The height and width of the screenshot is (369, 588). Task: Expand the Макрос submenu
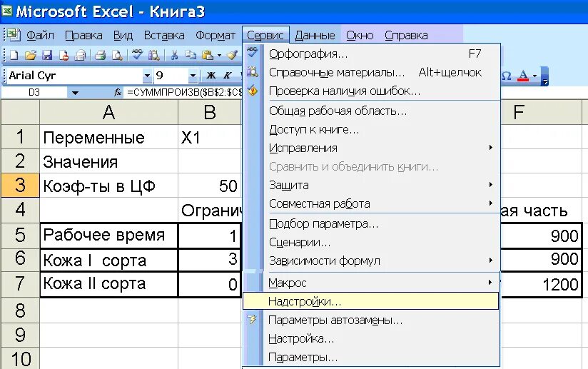pyautogui.click(x=490, y=283)
